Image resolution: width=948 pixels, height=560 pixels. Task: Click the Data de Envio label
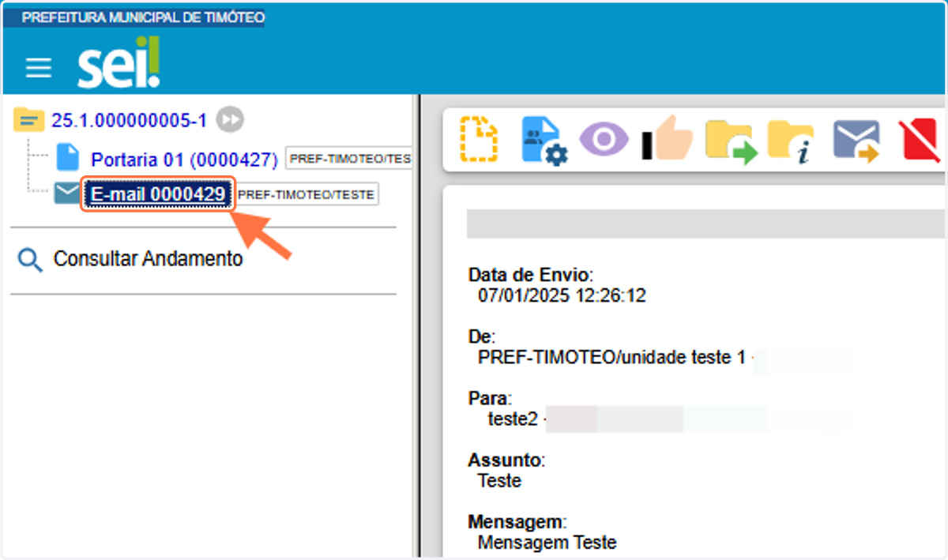[x=530, y=275]
